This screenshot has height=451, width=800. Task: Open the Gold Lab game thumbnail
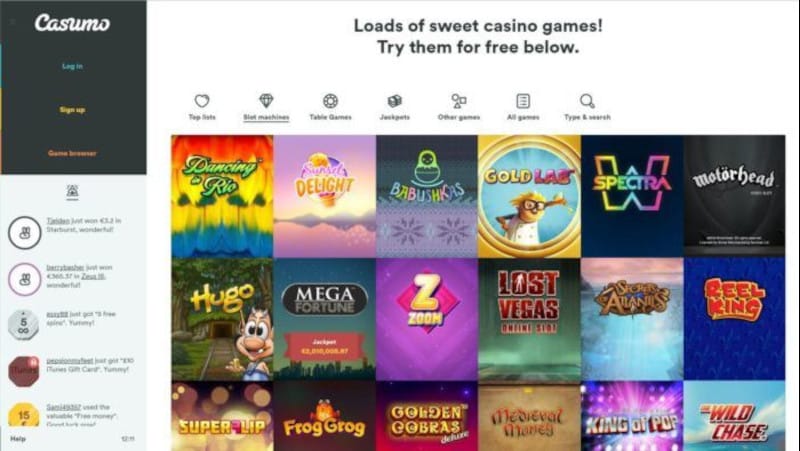coord(530,196)
